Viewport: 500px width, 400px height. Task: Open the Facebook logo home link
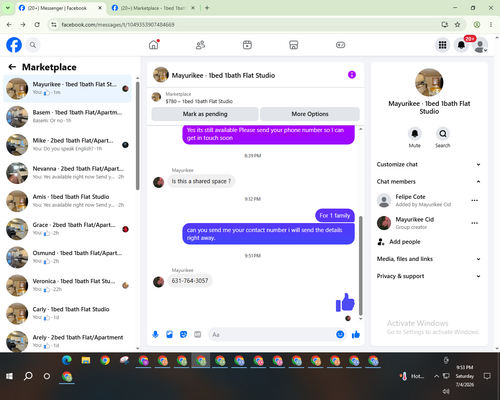[14, 45]
